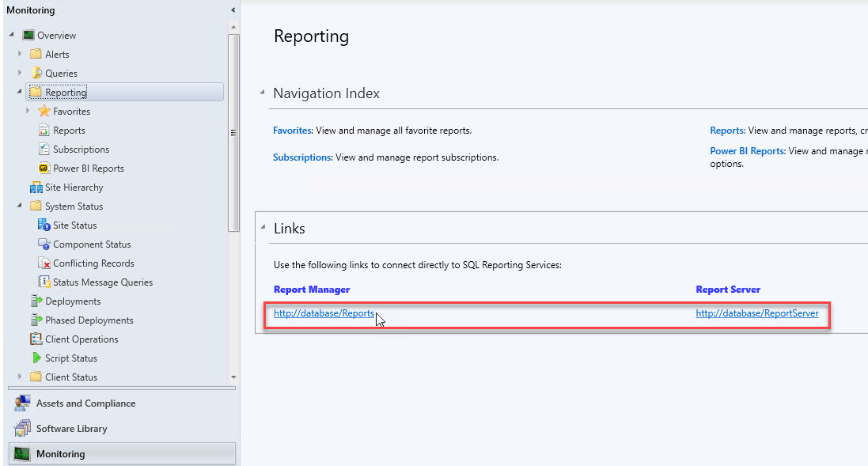Select the Component Status icon
Viewport: 868px width, 466px height.
pos(44,244)
